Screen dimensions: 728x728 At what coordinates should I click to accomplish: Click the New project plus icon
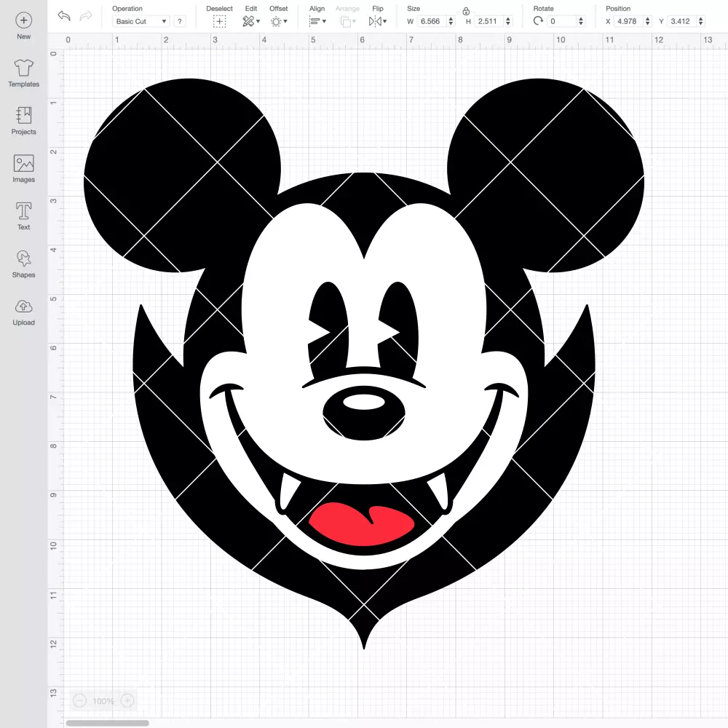[24, 20]
